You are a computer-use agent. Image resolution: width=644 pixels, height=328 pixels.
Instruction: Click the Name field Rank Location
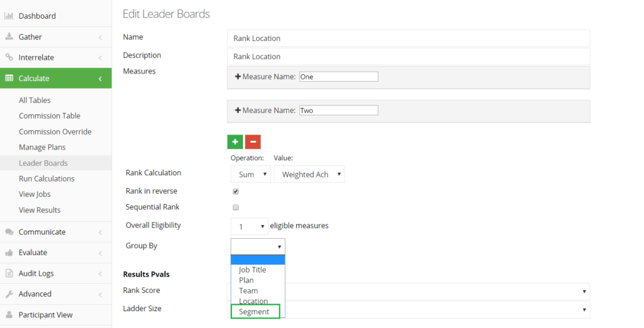pos(409,38)
